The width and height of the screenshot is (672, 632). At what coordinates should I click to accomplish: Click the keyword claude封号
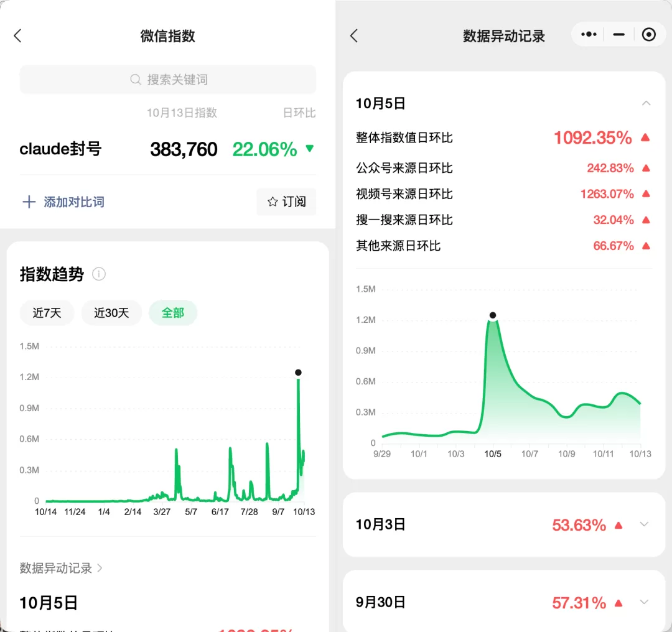pos(60,149)
